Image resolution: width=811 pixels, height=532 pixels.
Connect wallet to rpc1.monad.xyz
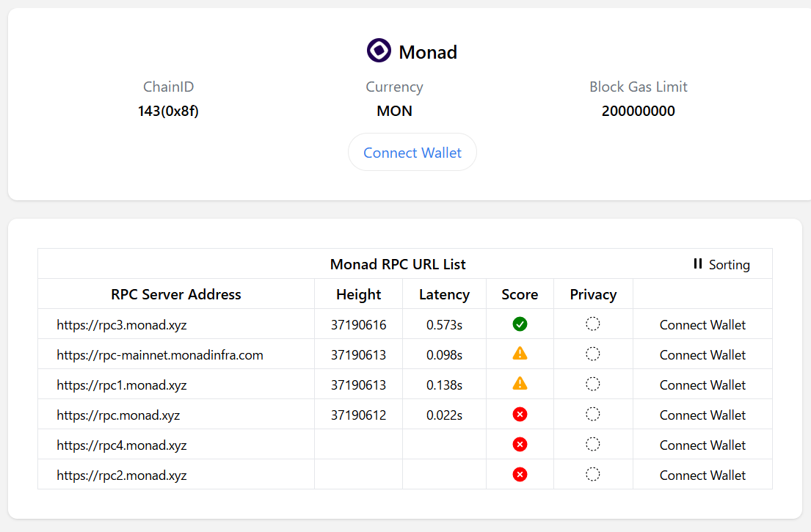(702, 385)
